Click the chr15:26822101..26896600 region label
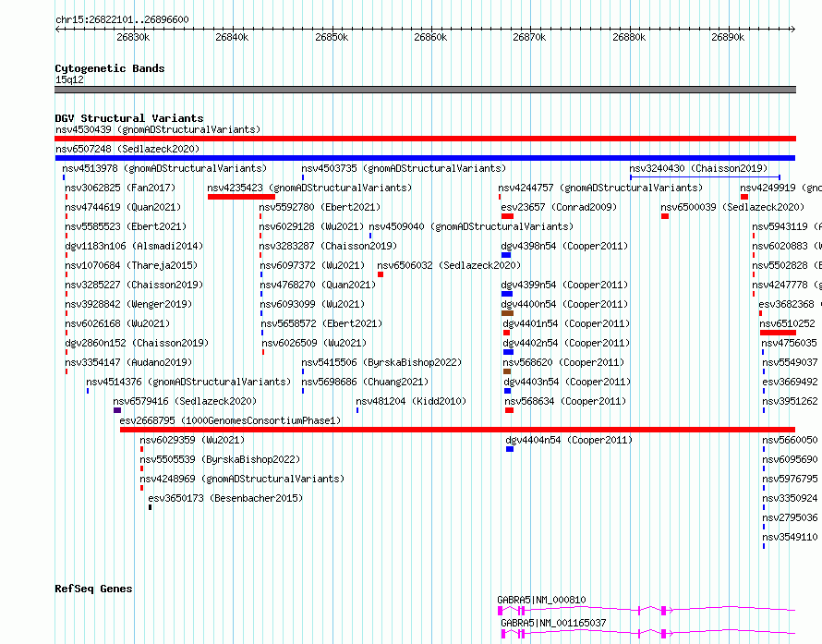 pos(122,20)
